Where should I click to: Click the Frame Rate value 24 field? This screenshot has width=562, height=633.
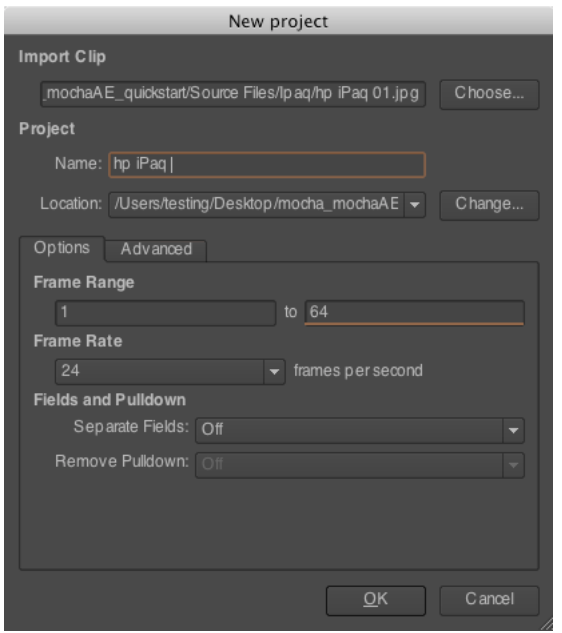pos(159,371)
